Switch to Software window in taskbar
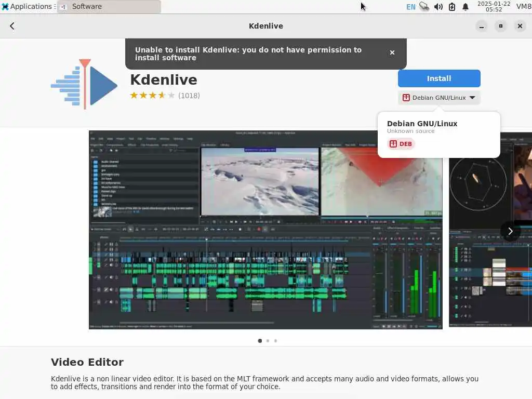The height and width of the screenshot is (399, 532). point(109,6)
